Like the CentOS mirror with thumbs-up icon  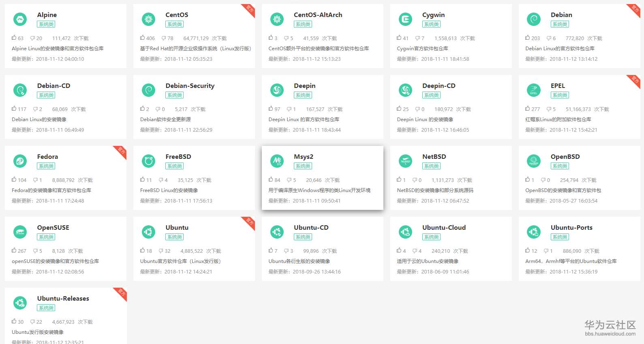click(143, 38)
